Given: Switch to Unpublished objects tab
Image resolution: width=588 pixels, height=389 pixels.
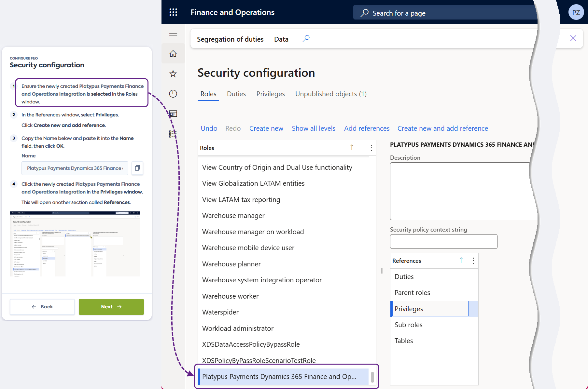Looking at the screenshot, I should coord(331,94).
